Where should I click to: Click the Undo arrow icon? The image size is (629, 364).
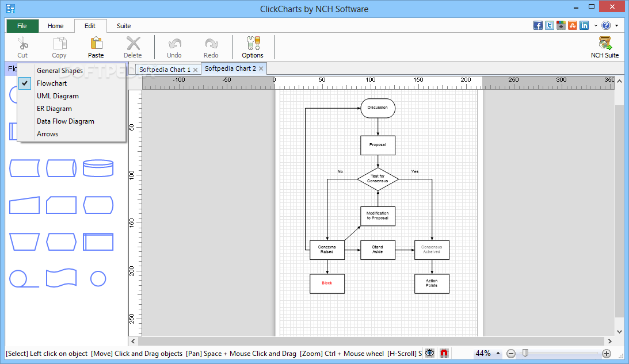(174, 43)
